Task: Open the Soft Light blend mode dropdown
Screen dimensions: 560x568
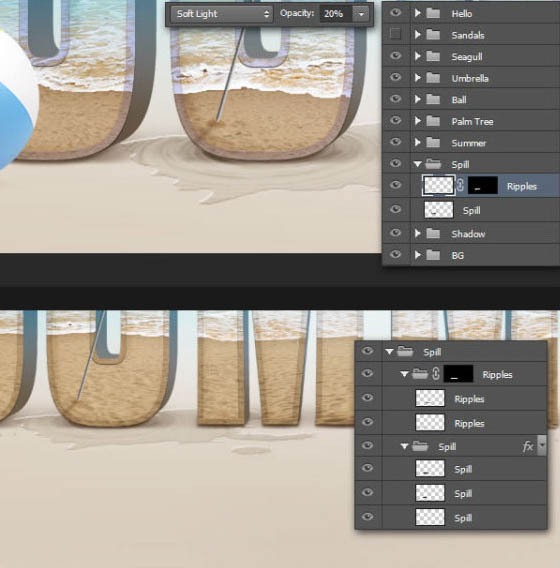Action: coord(222,14)
